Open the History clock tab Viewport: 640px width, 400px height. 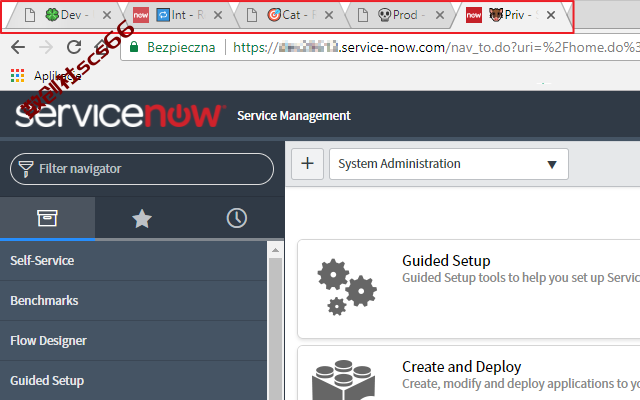click(x=237, y=218)
